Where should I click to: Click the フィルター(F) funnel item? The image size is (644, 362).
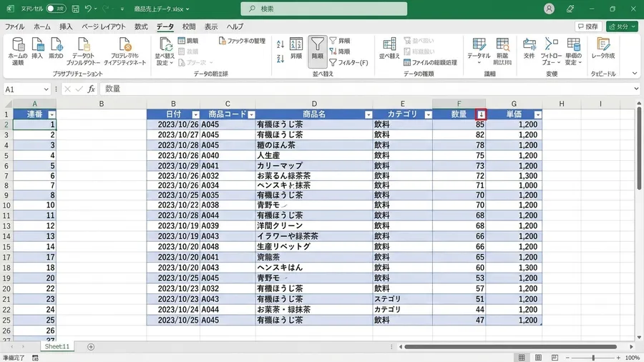click(x=348, y=62)
